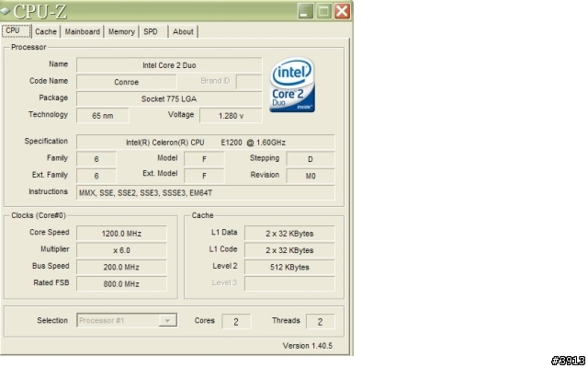Click the Cores count field
Image resolution: width=588 pixels, height=368 pixels.
tap(236, 321)
